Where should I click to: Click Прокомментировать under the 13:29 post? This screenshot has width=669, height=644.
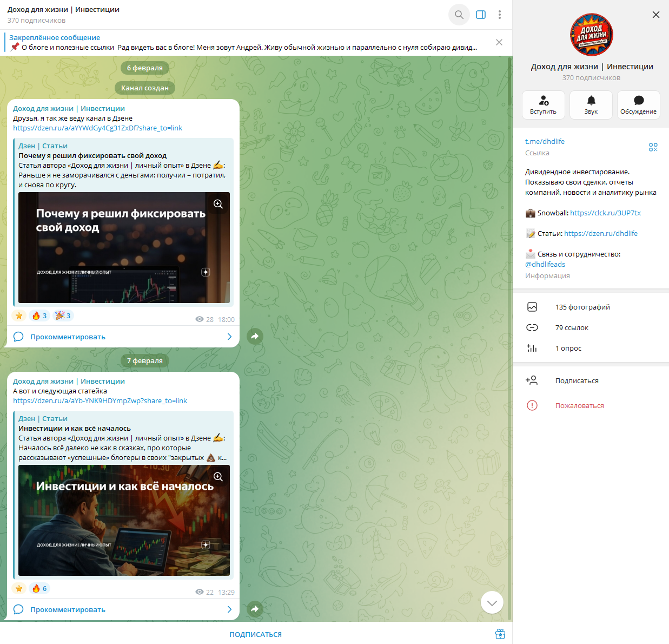pyautogui.click(x=68, y=609)
